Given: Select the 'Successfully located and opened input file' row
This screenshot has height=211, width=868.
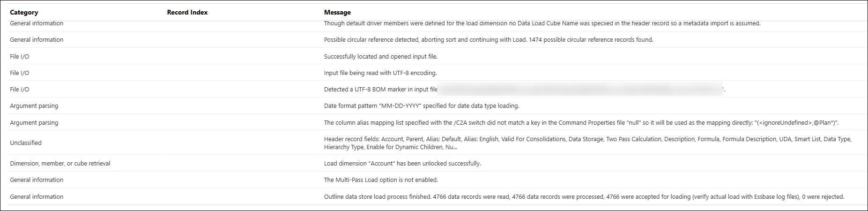Looking at the screenshot, I should tap(434, 56).
